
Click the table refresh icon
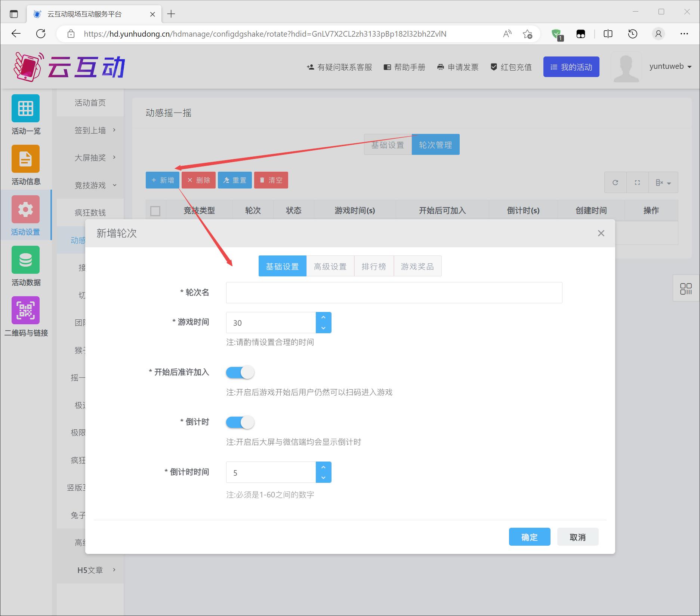coord(615,183)
